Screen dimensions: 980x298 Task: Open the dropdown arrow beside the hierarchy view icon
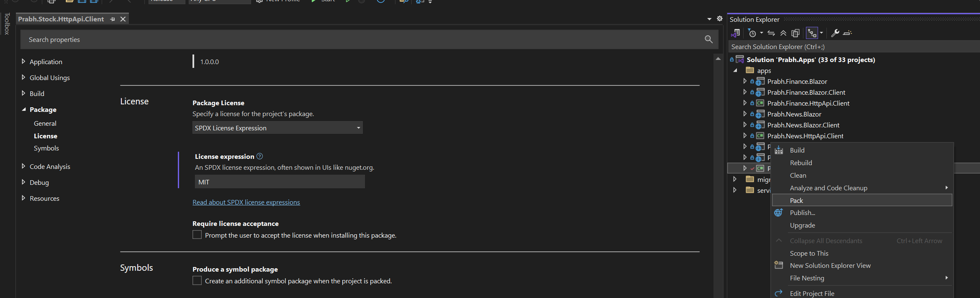tap(821, 33)
